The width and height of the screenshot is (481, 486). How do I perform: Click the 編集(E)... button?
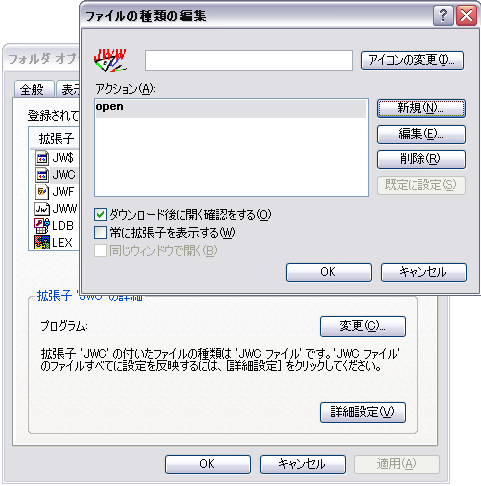click(x=421, y=134)
